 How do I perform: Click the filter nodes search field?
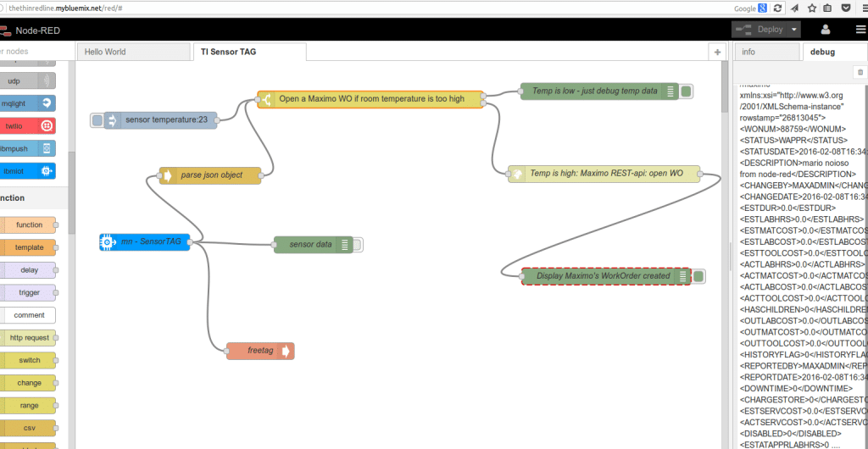tap(36, 52)
